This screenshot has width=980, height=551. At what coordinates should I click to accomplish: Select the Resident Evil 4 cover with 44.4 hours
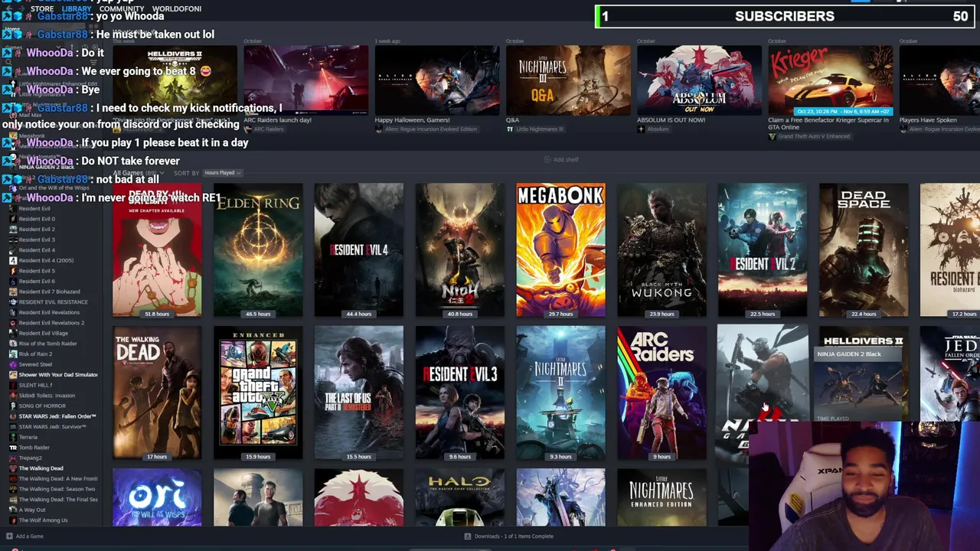coord(358,250)
